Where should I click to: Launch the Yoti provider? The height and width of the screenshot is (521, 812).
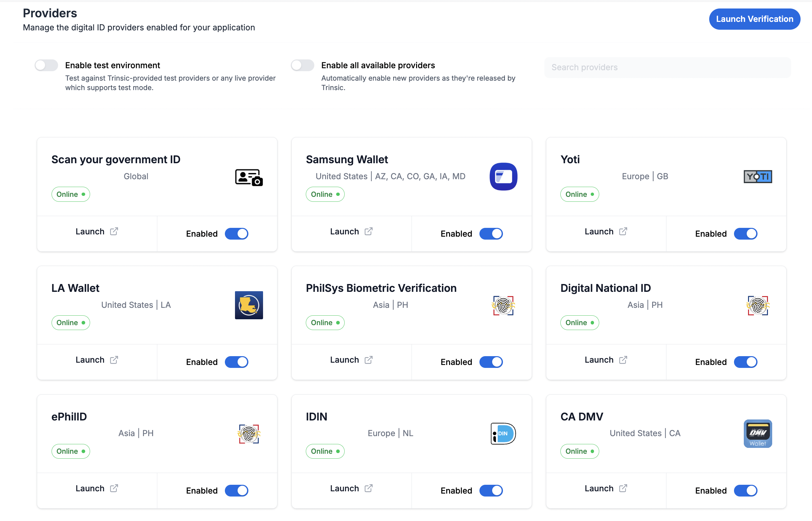[606, 231]
